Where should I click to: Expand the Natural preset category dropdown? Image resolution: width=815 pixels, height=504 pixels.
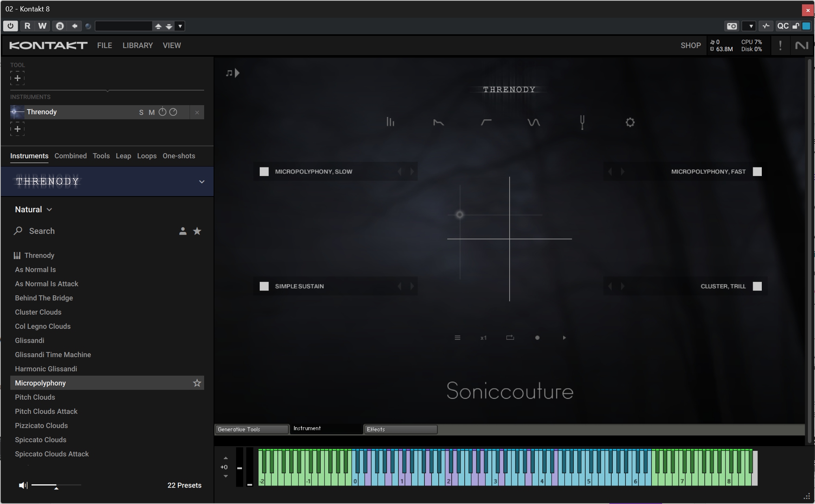(33, 209)
